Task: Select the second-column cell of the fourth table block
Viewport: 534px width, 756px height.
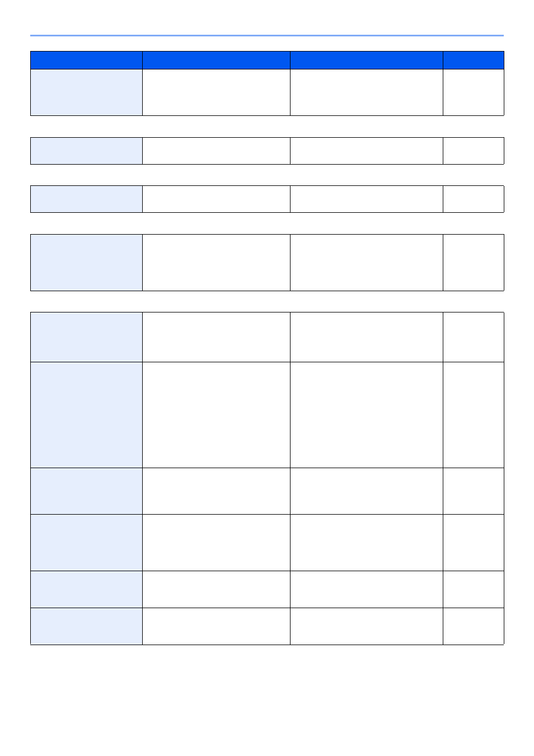Action: click(216, 263)
